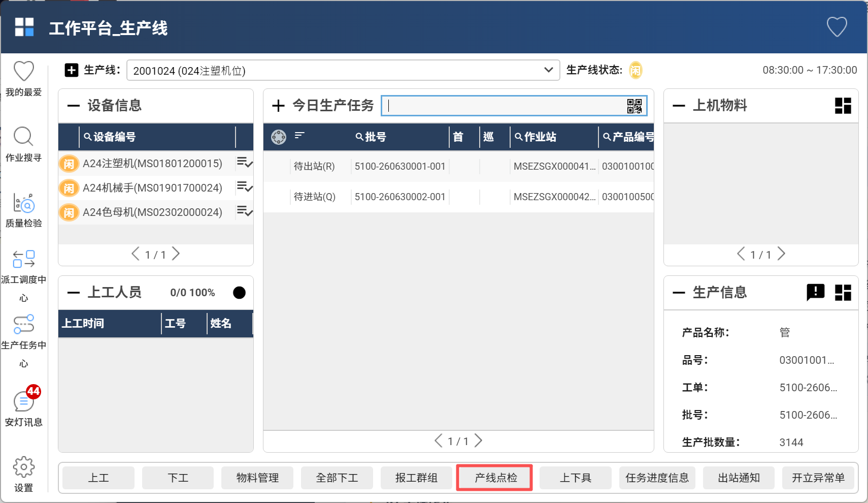Click the 批号 search column header
The width and height of the screenshot is (868, 503).
pos(371,137)
